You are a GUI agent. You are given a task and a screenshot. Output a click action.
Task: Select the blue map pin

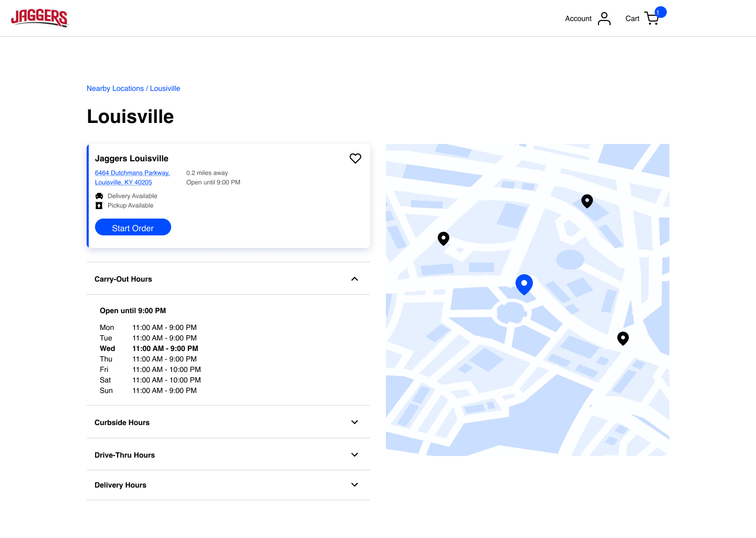(524, 284)
